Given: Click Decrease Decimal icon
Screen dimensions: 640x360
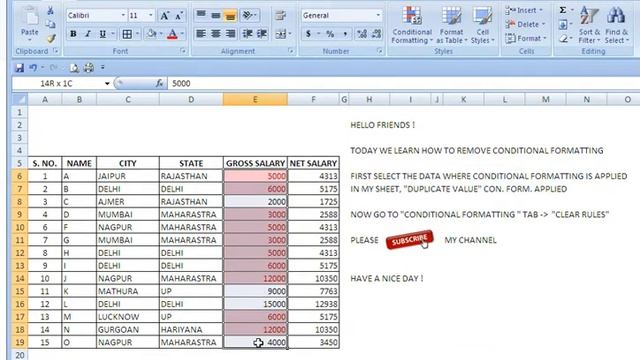Looking at the screenshot, I should (376, 34).
